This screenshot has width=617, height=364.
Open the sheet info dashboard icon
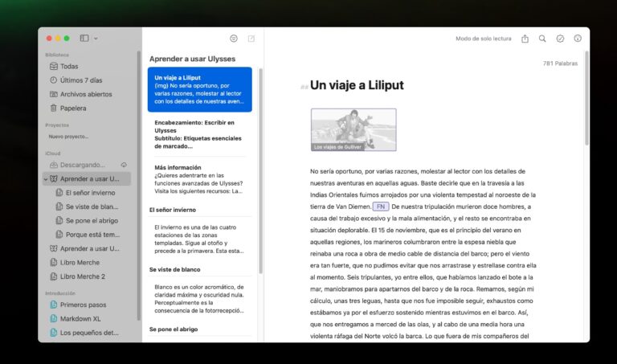(x=578, y=39)
